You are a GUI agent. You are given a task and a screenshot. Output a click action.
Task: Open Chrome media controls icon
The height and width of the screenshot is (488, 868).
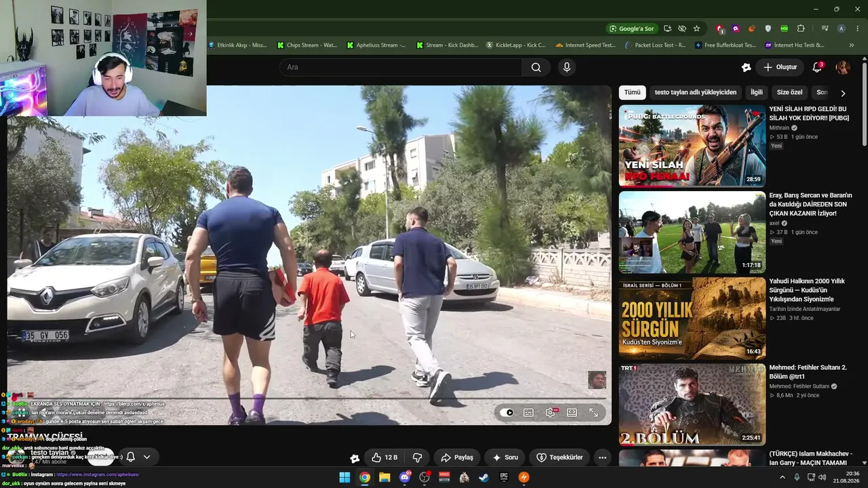point(825,28)
